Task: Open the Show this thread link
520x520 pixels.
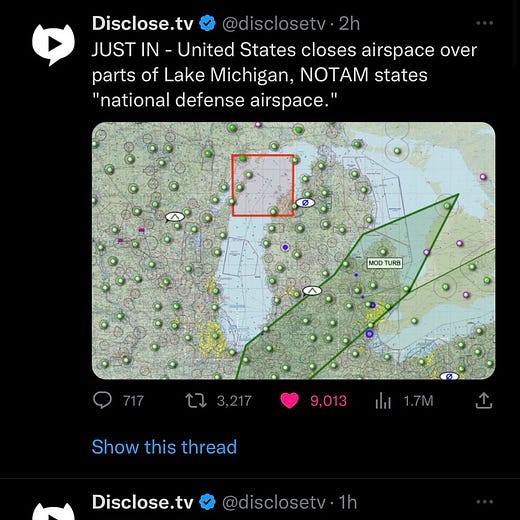Action: point(164,447)
